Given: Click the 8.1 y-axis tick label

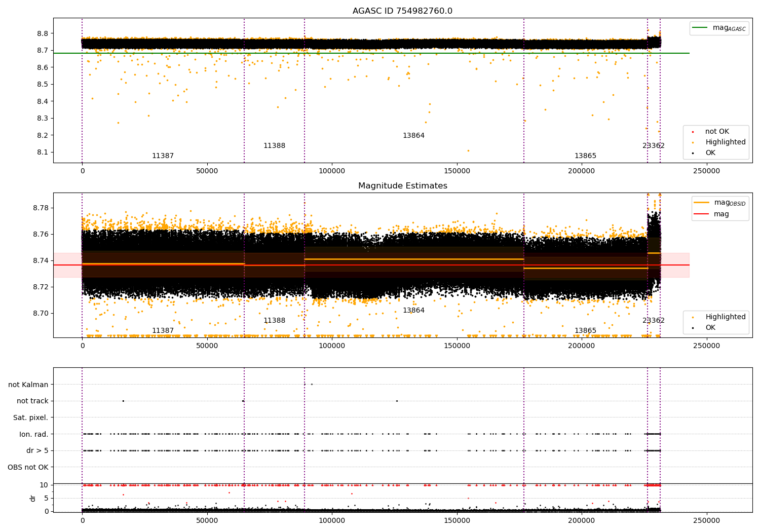Looking at the screenshot, I should pos(42,152).
